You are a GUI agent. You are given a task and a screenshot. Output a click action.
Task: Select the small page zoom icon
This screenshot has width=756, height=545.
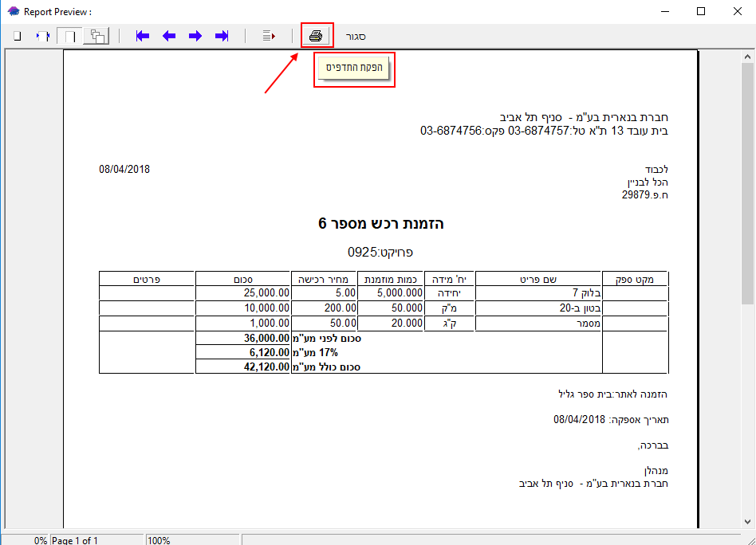[17, 37]
